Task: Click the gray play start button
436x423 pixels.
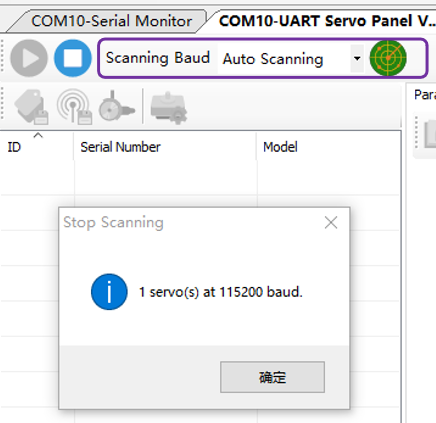Action: pyautogui.click(x=29, y=58)
